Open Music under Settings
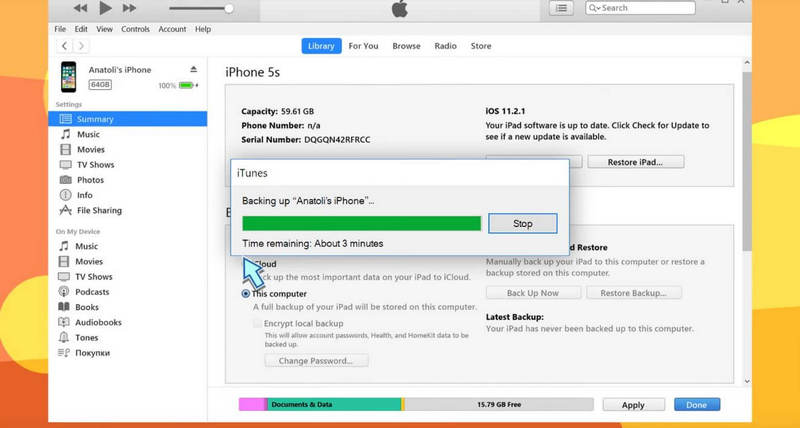The image size is (800, 428). pos(88,134)
